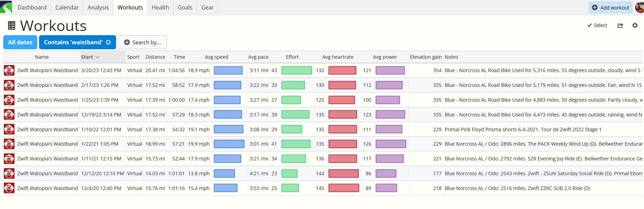Open the All dates filter

point(20,42)
